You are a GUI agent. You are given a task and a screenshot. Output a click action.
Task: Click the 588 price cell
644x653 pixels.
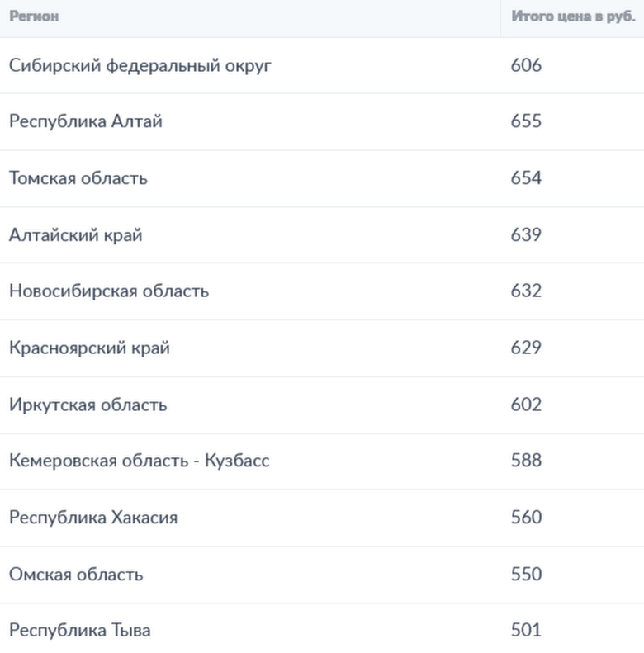[x=526, y=461]
